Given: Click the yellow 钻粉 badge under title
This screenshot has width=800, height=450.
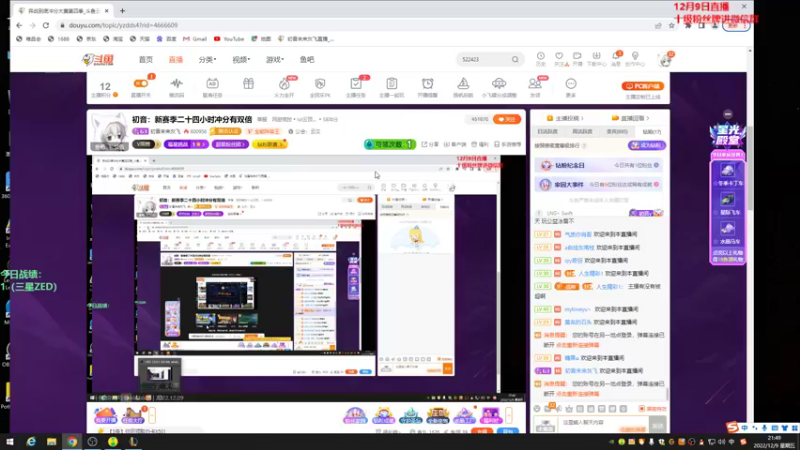Looking at the screenshot, I should coord(269,144).
